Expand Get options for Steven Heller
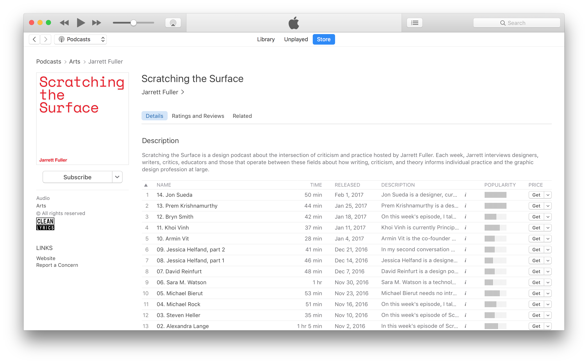 [x=548, y=315]
